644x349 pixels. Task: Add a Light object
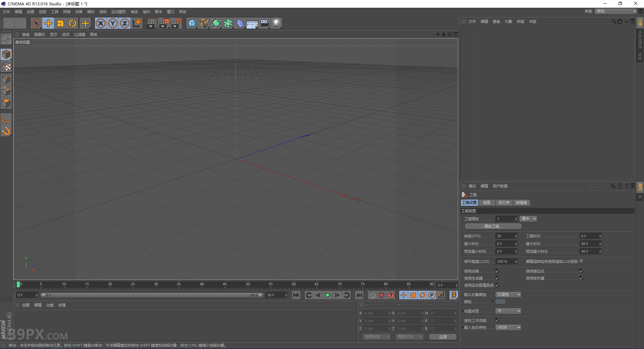(276, 23)
